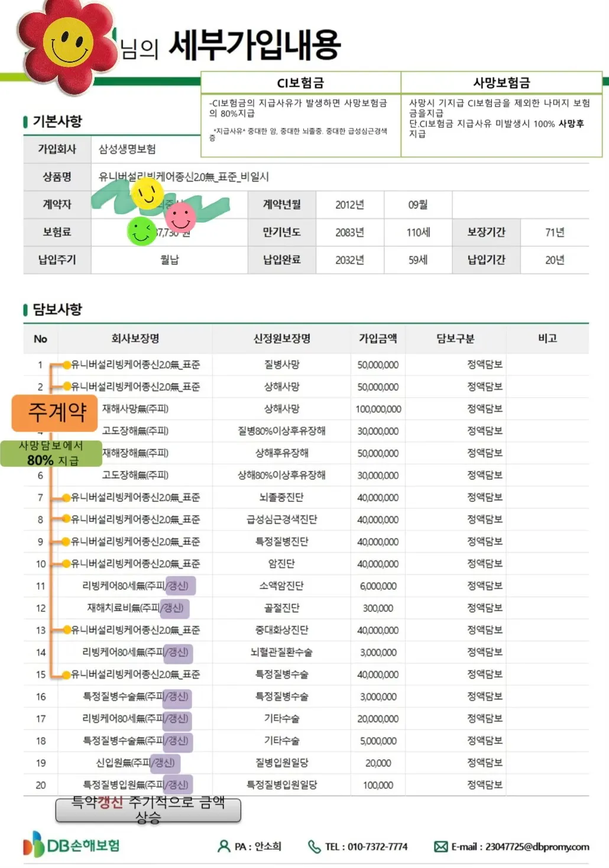The height and width of the screenshot is (868, 609).
Task: Select 상해후유장해 coverage
Action: [282, 453]
